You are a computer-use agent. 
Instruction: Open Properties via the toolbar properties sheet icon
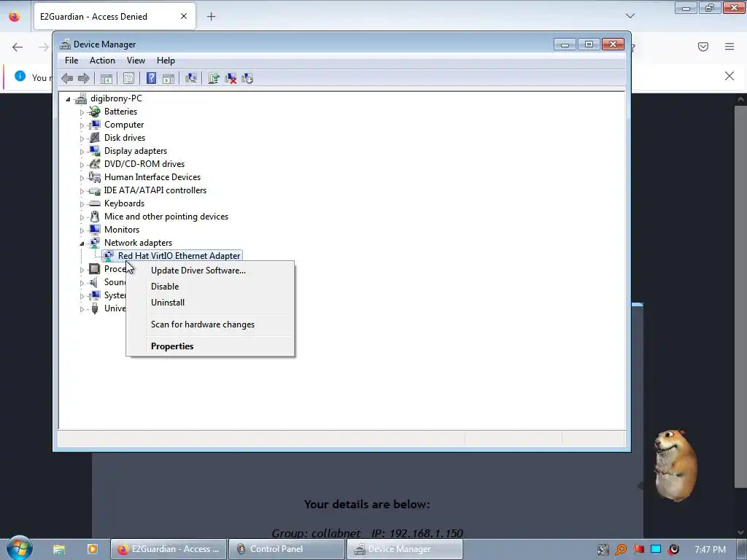128,78
